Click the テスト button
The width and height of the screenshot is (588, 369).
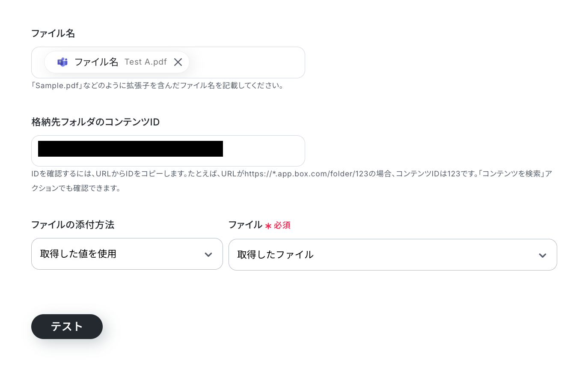tap(67, 327)
